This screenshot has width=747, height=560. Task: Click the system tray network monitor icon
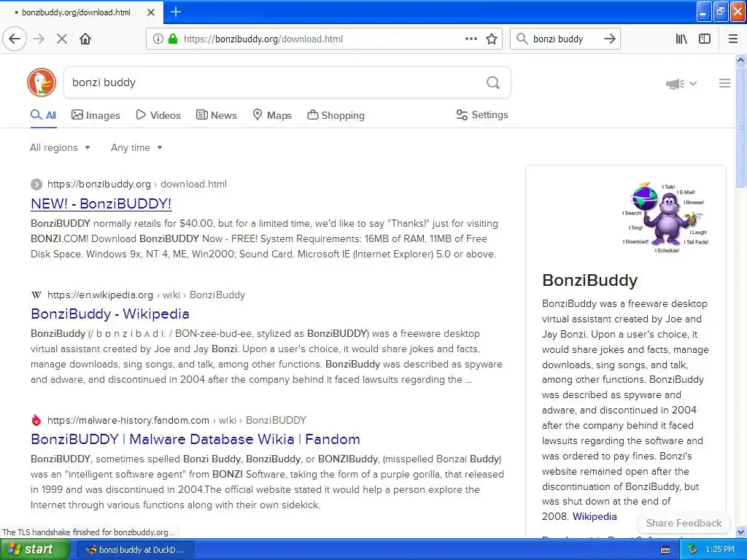pyautogui.click(x=692, y=550)
